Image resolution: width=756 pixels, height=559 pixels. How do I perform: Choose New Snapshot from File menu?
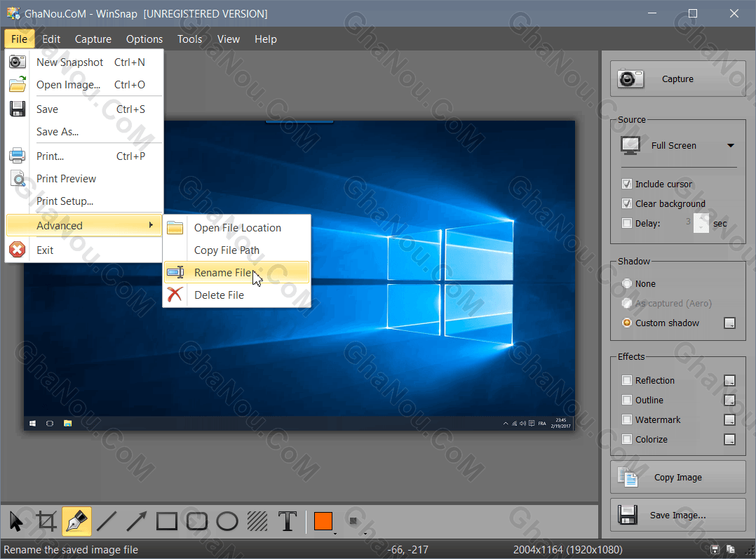pyautogui.click(x=84, y=62)
